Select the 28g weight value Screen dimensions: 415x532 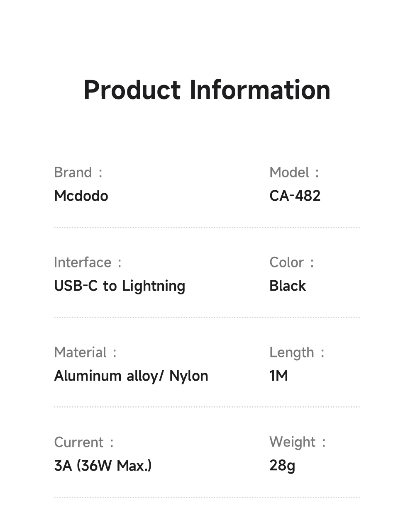click(x=282, y=466)
